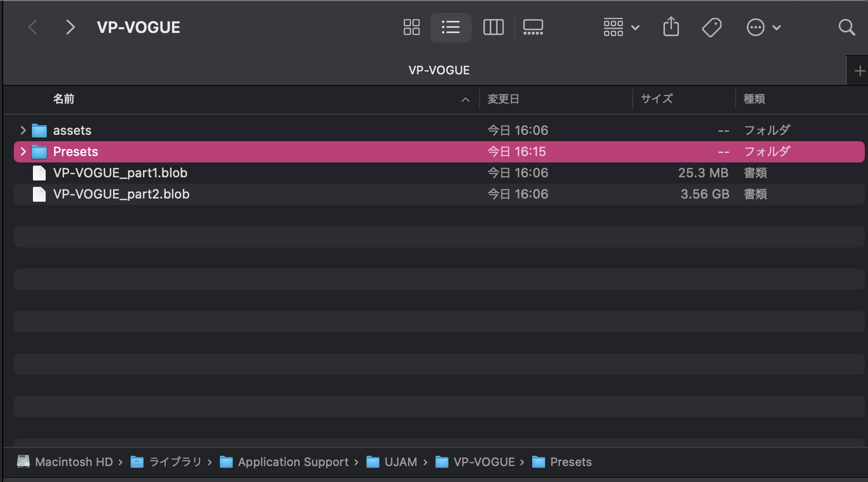Click the VP-VOGUE window title in toolbar

[138, 27]
